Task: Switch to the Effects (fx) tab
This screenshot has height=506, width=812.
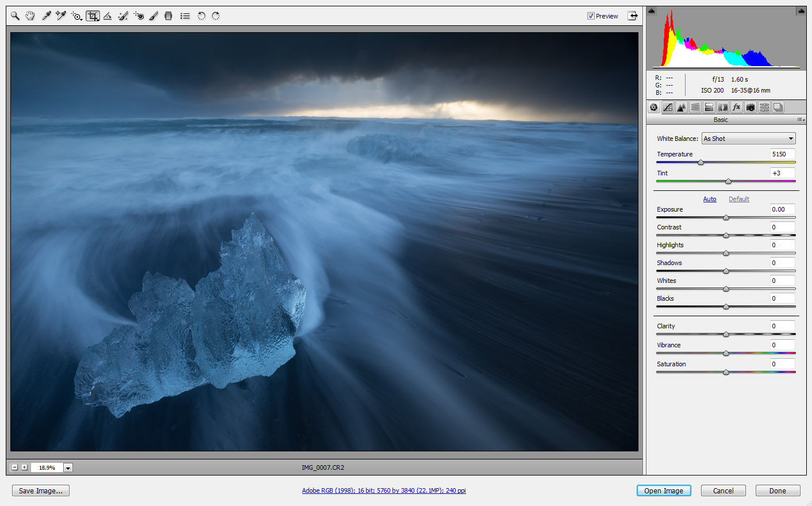Action: (x=737, y=108)
